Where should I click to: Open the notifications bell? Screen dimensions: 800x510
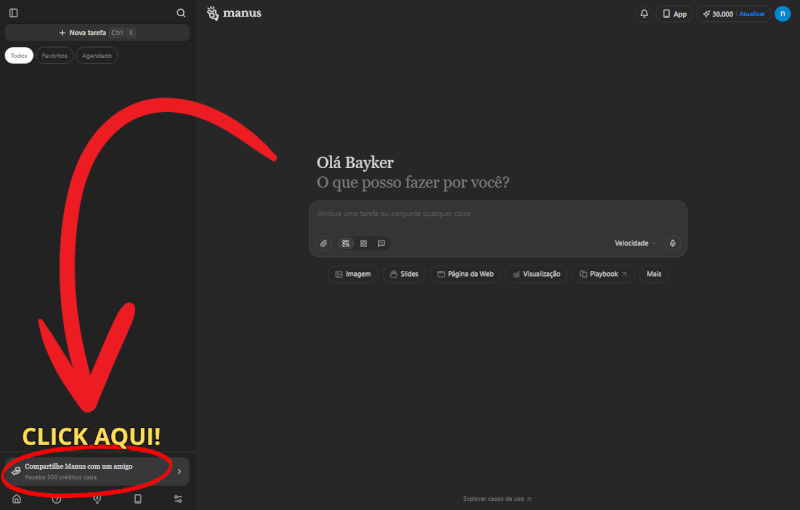click(644, 14)
